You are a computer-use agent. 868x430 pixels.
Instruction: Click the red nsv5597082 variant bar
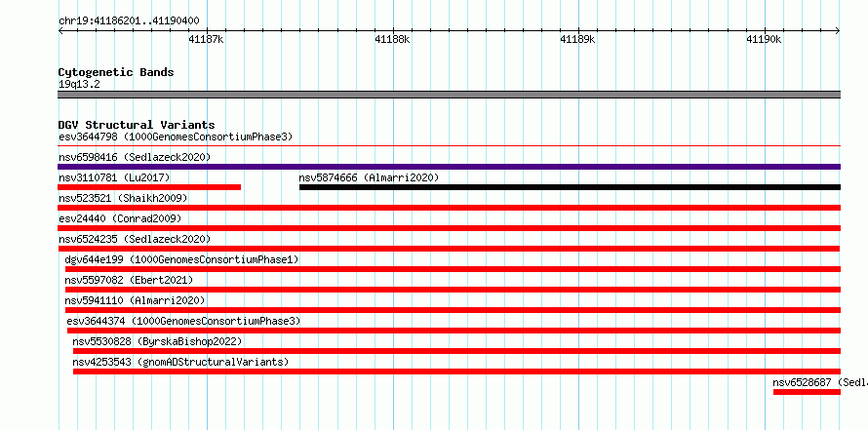click(x=453, y=290)
